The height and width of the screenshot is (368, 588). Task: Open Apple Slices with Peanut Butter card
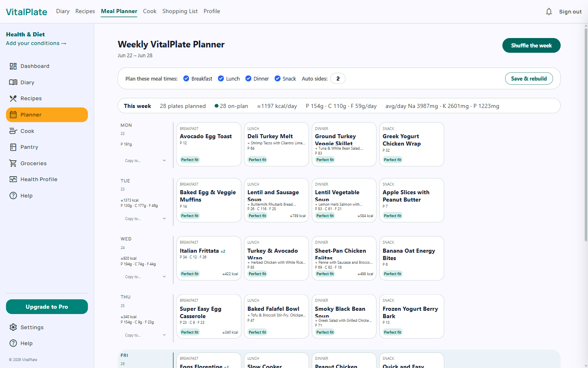pyautogui.click(x=412, y=200)
